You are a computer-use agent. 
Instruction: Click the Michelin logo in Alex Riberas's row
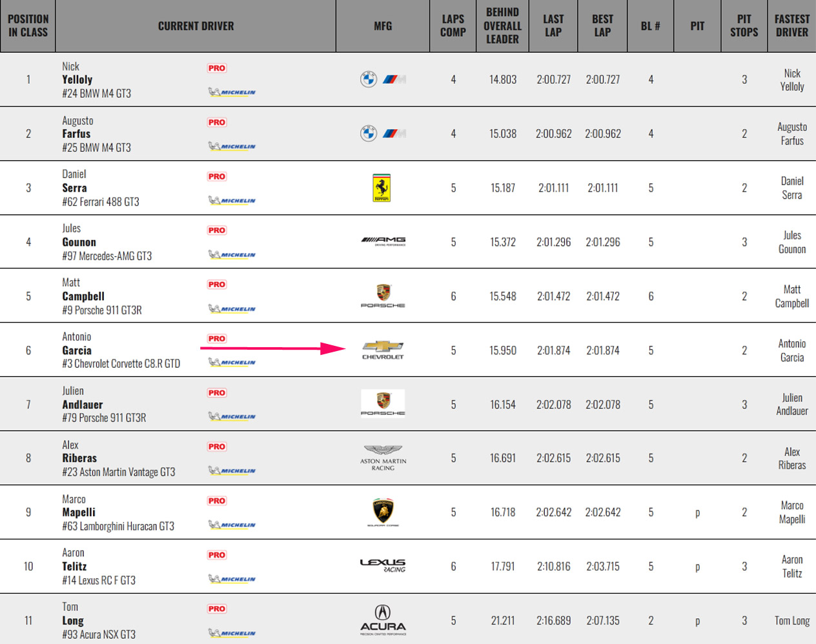pos(232,470)
